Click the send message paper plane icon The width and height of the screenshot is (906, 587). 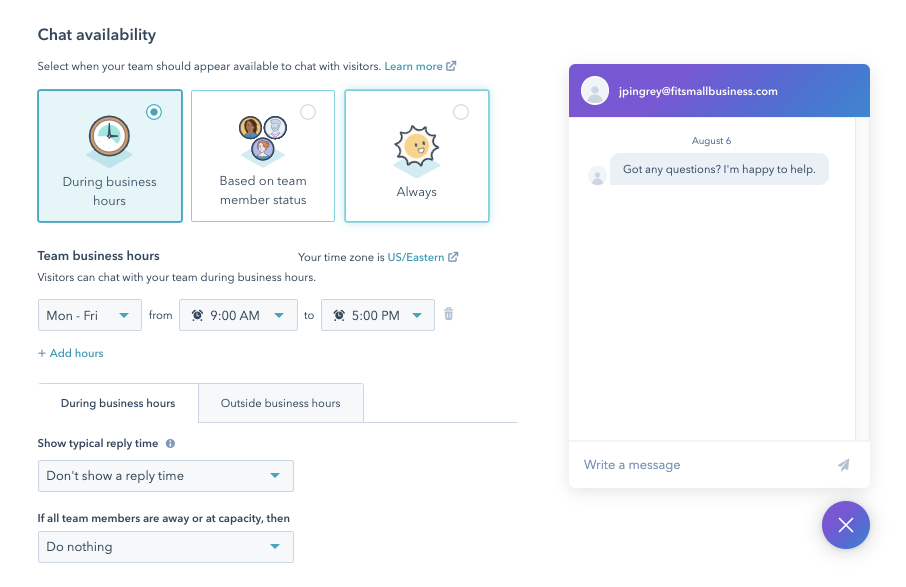843,465
